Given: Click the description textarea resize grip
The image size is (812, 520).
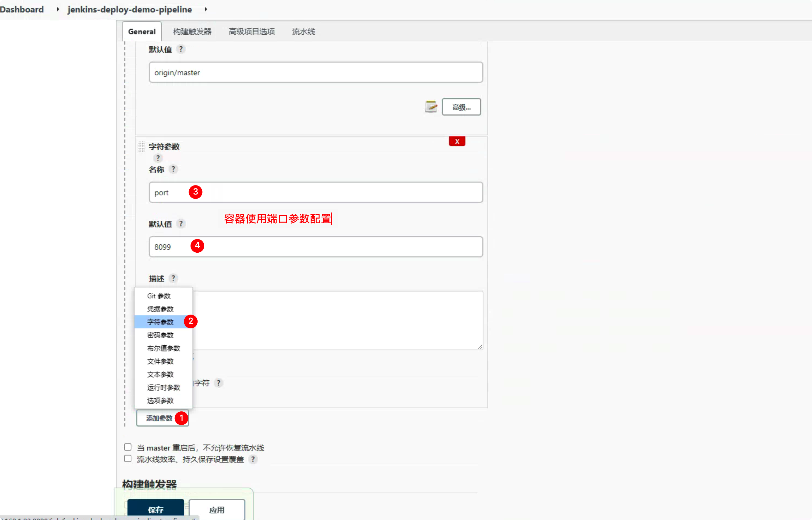Looking at the screenshot, I should coord(480,347).
